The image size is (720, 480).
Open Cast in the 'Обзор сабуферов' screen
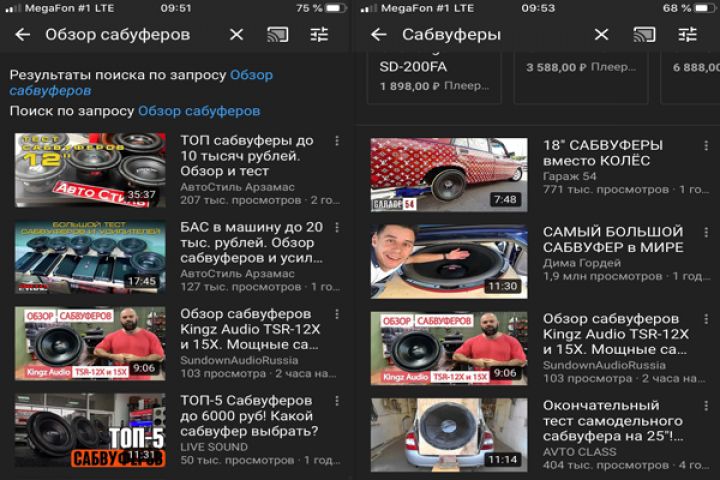pyautogui.click(x=277, y=34)
